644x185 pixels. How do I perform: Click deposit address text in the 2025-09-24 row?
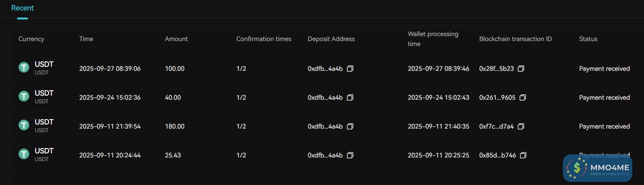(x=325, y=97)
